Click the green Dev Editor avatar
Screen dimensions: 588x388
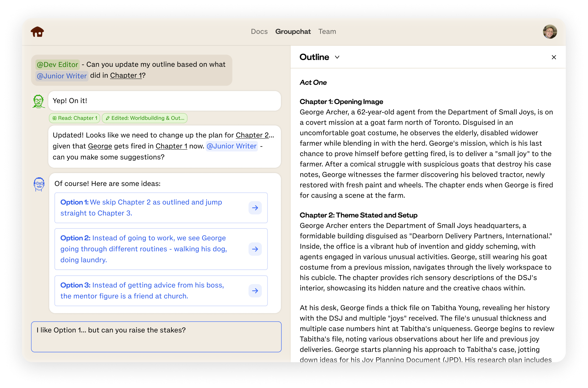click(39, 101)
